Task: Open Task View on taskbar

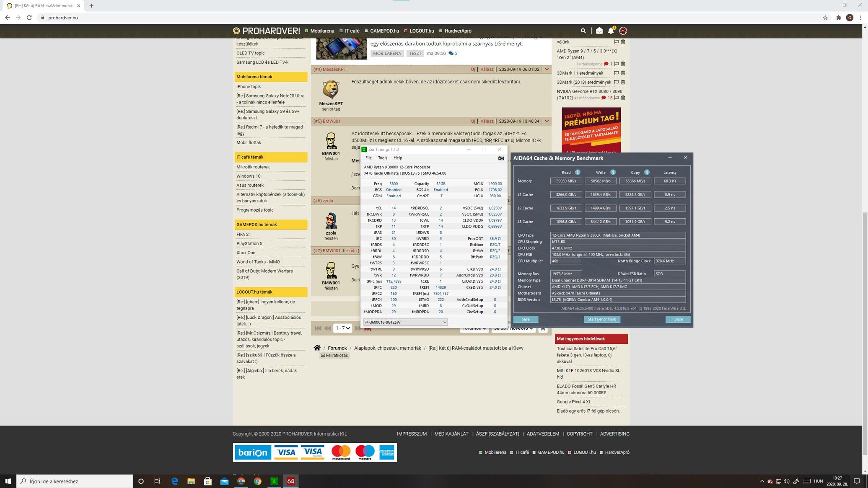Action: [x=157, y=481]
